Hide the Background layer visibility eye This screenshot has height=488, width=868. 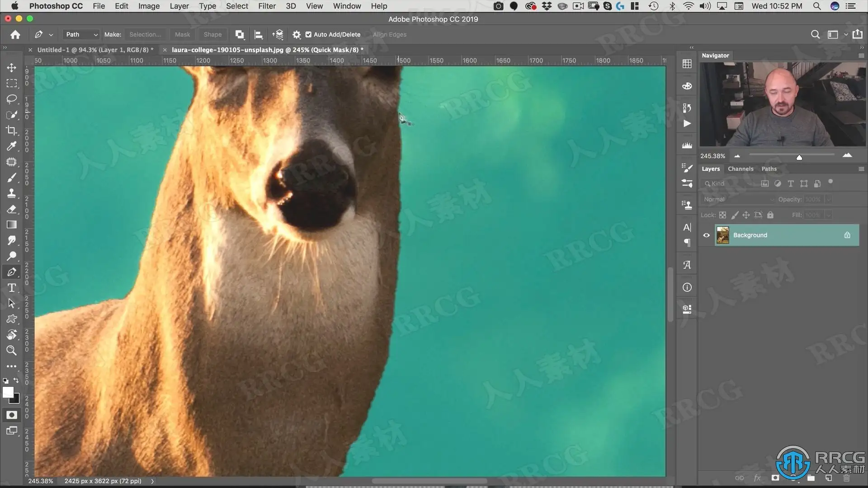(706, 235)
